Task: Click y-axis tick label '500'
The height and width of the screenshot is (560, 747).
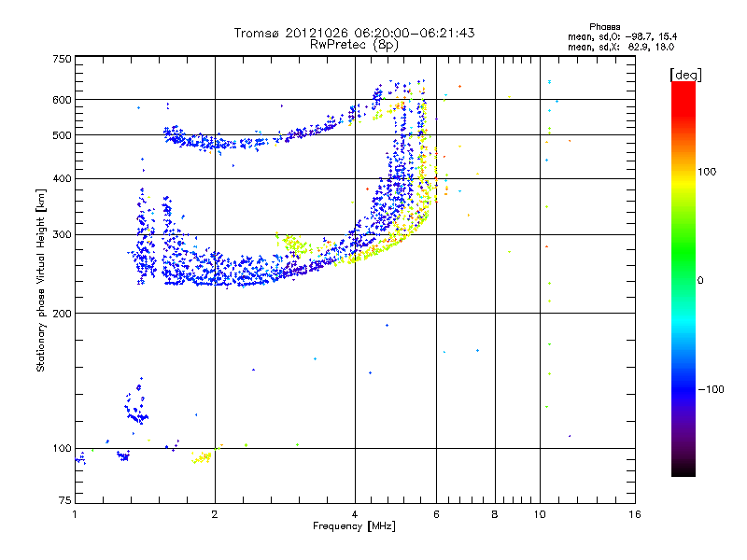Action: coord(62,135)
